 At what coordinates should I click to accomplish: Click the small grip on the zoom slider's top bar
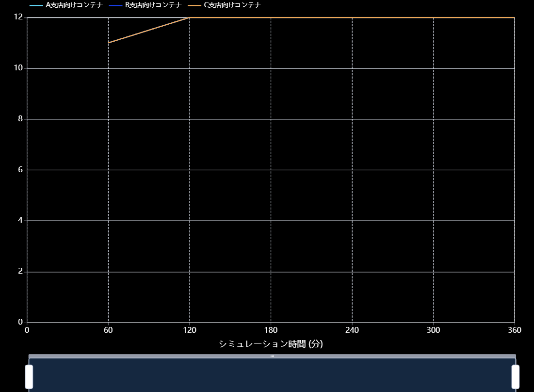[272, 356]
